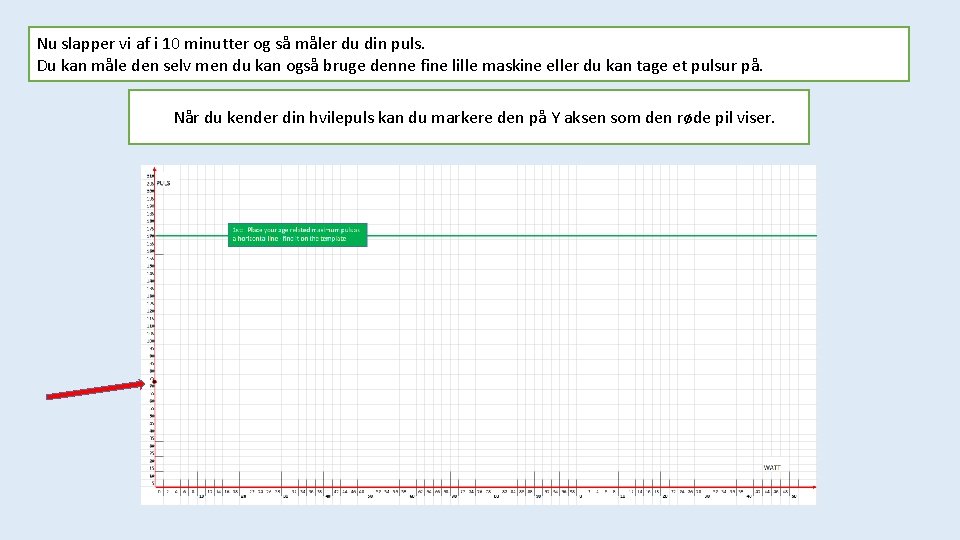Image resolution: width=960 pixels, height=540 pixels.
Task: Click the sentence starting "Du kan måle den selv"
Action: coord(400,66)
